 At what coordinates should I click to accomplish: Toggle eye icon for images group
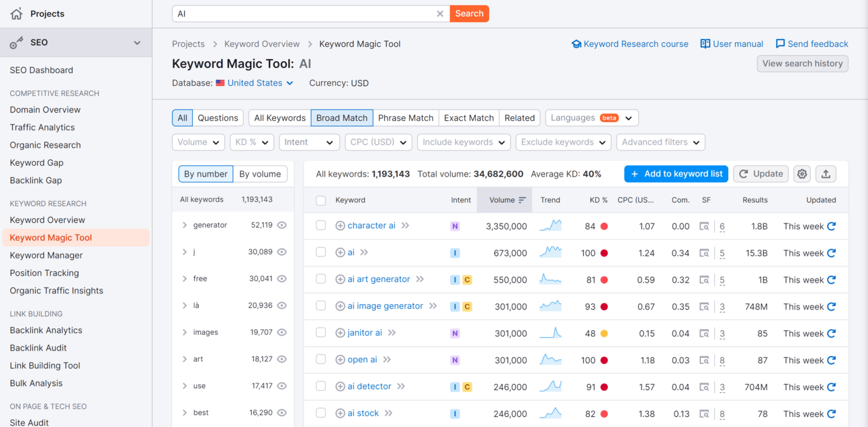coord(282,332)
